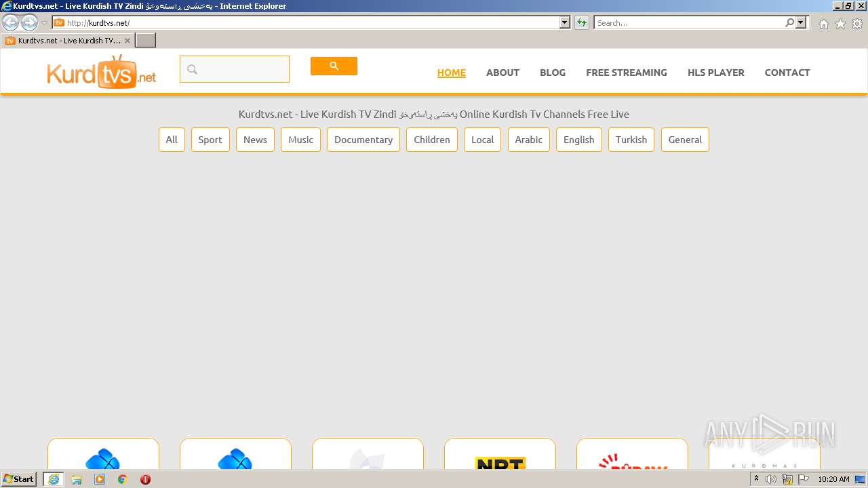Click the Windows Start button
Screen dimensions: 868x488
pyautogui.click(x=19, y=479)
